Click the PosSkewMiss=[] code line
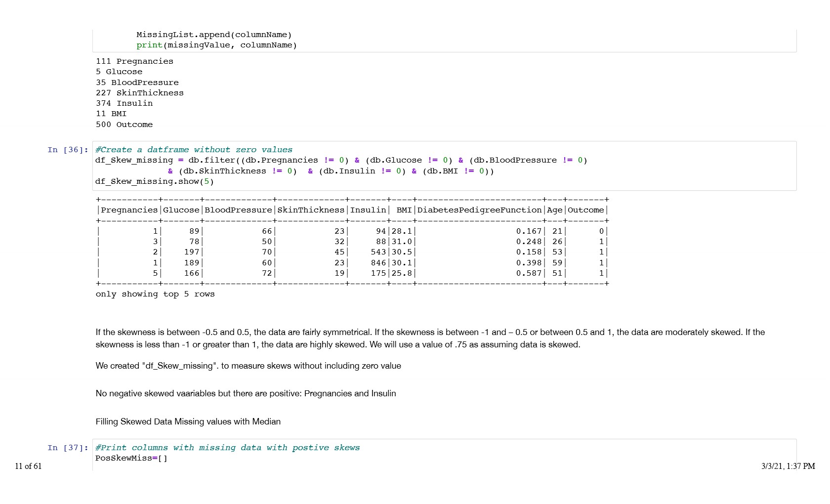 point(131,458)
